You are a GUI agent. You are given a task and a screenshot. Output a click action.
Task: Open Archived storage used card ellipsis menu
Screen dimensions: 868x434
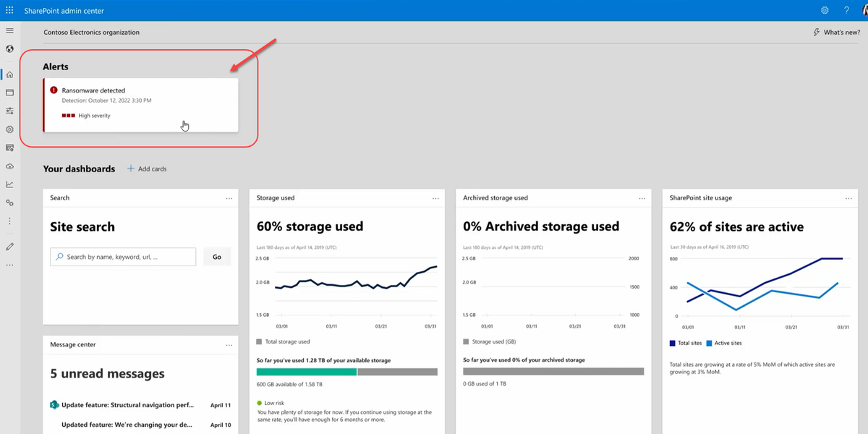(x=642, y=198)
